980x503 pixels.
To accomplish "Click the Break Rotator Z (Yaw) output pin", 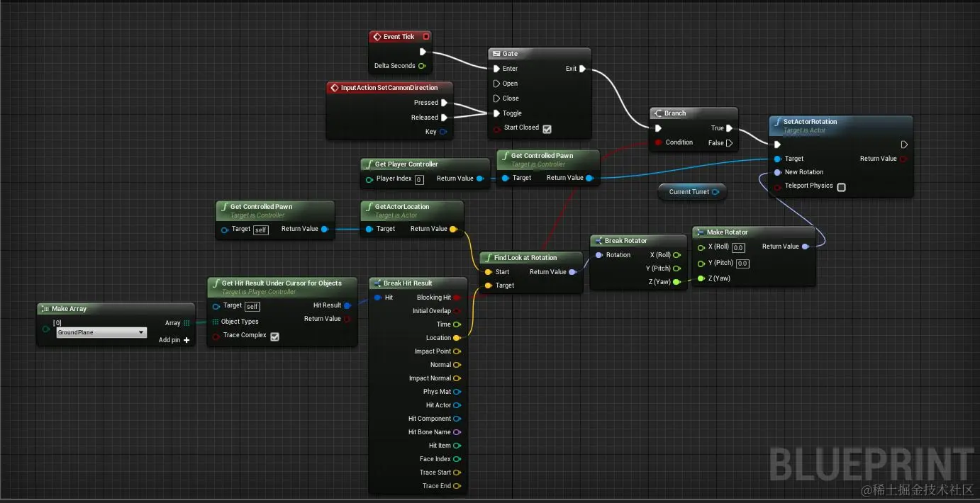I will click(x=676, y=282).
